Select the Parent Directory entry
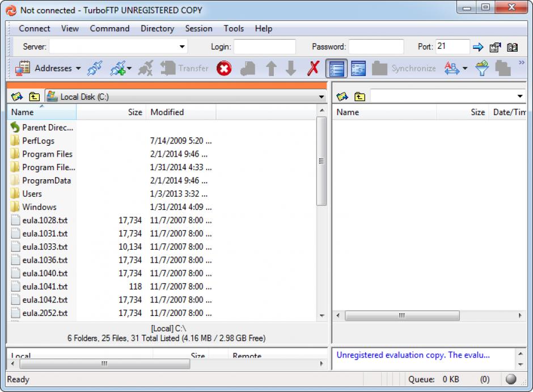Image resolution: width=533 pixels, height=392 pixels. pos(42,128)
